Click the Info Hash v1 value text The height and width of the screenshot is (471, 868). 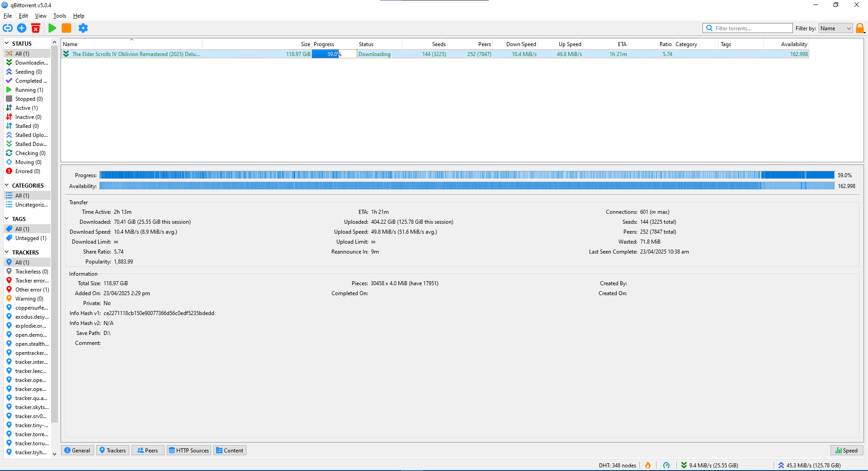click(159, 313)
